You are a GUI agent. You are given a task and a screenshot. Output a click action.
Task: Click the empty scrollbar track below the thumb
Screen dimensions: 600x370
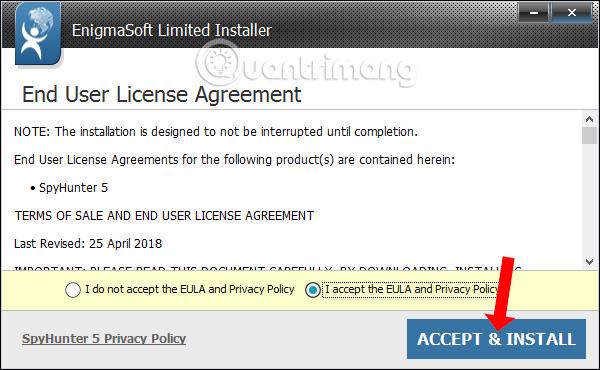[x=589, y=199]
